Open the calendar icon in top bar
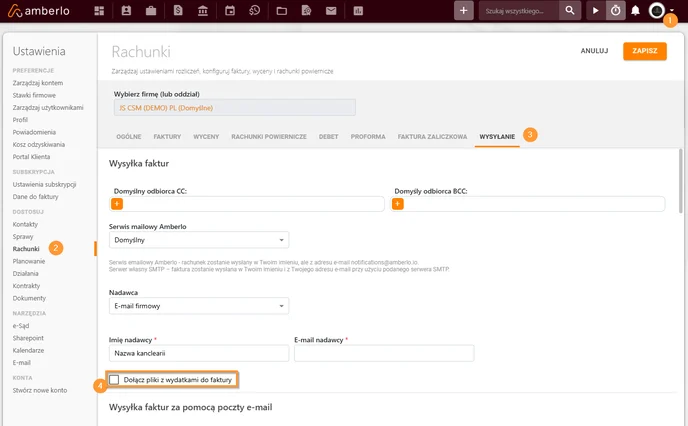 (x=230, y=11)
